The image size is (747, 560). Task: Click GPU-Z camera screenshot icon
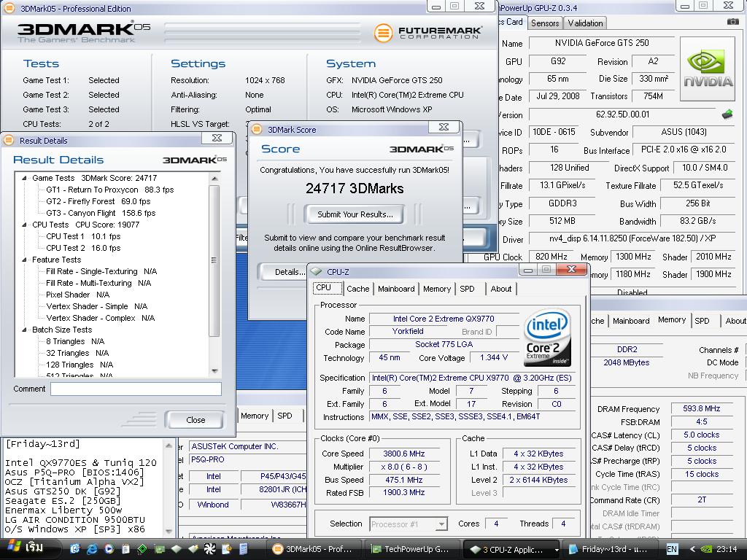[732, 21]
